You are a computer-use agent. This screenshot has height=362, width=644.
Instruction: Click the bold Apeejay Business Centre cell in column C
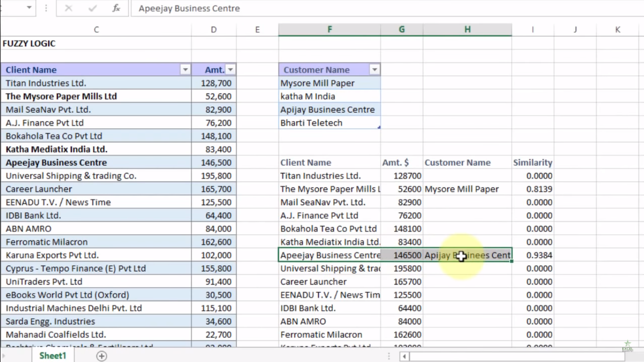tap(96, 163)
